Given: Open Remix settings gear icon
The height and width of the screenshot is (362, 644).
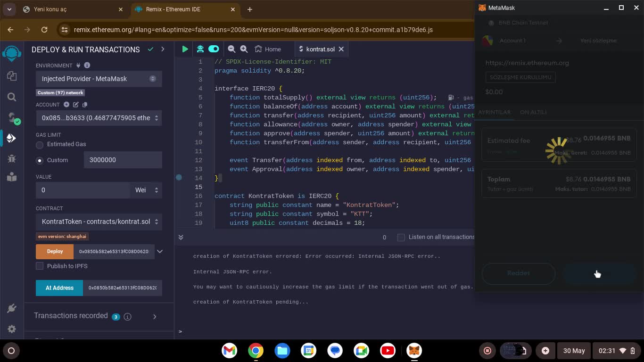Looking at the screenshot, I should point(12,329).
